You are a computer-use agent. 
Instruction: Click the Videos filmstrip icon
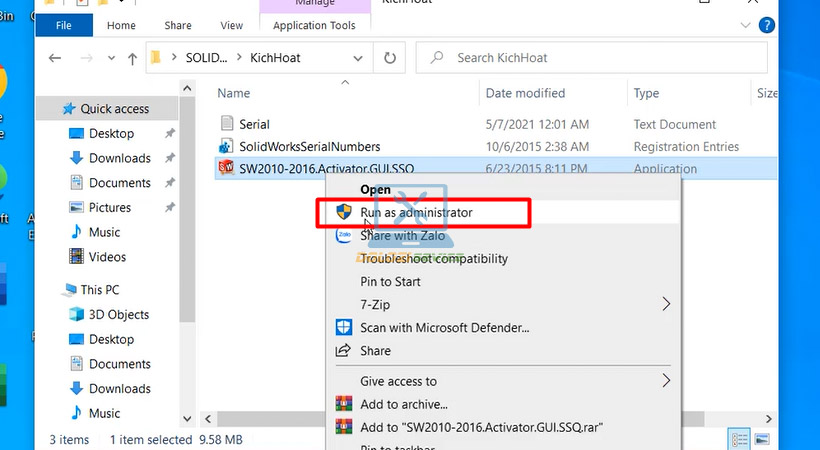(76, 256)
